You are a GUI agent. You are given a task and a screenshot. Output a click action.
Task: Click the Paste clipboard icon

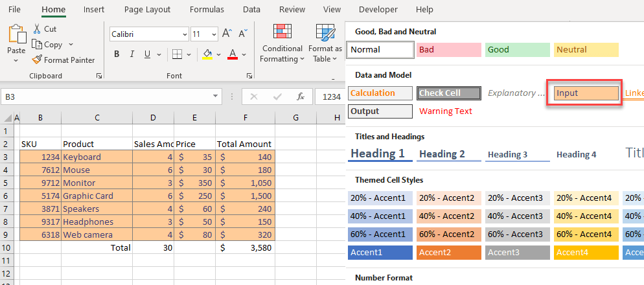(x=16, y=34)
